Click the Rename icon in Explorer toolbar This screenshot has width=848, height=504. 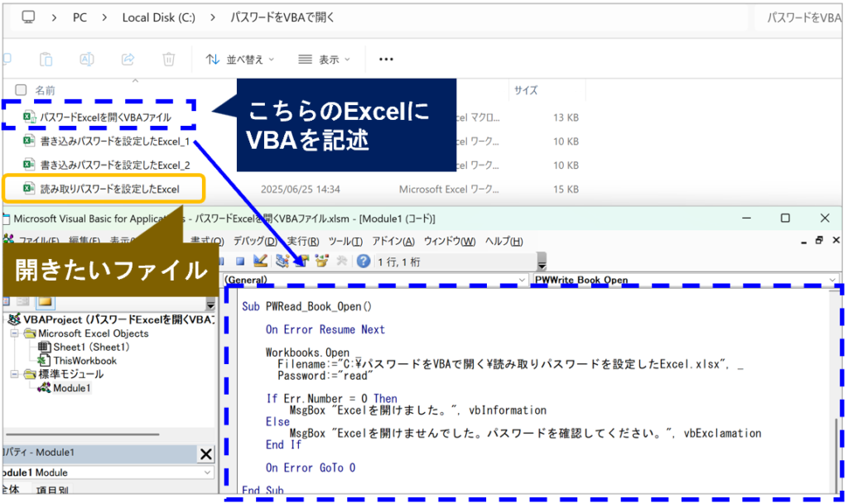point(86,59)
